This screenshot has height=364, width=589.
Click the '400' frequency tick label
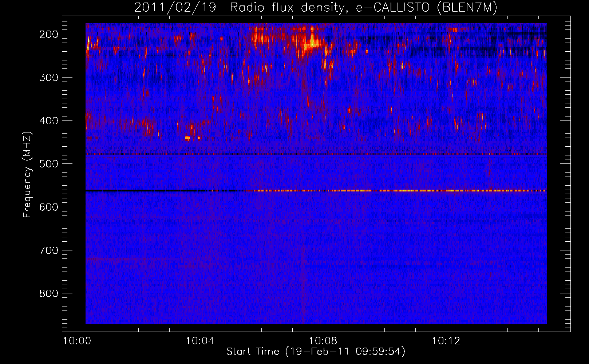[x=49, y=121]
